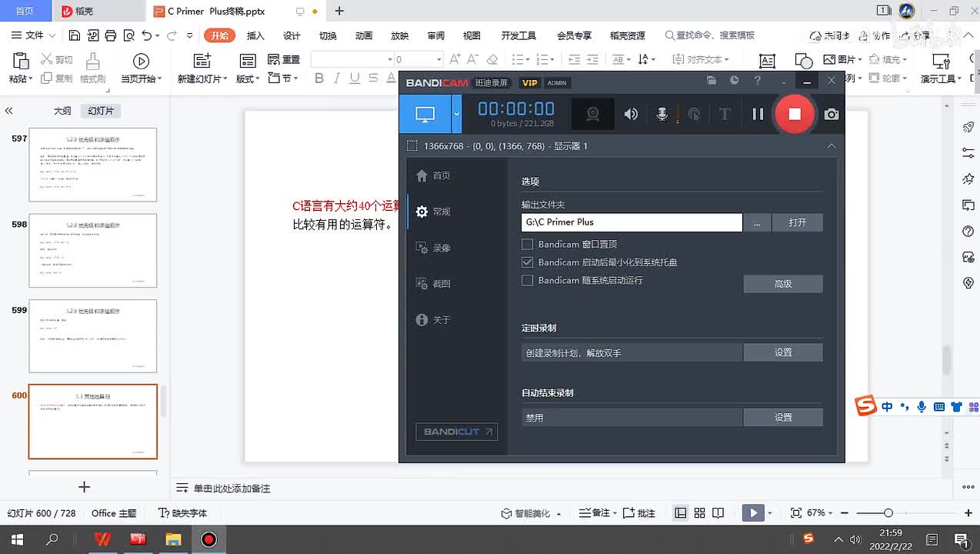980x554 pixels.
Task: Open print preview icon in quick toolbar
Action: tap(128, 35)
